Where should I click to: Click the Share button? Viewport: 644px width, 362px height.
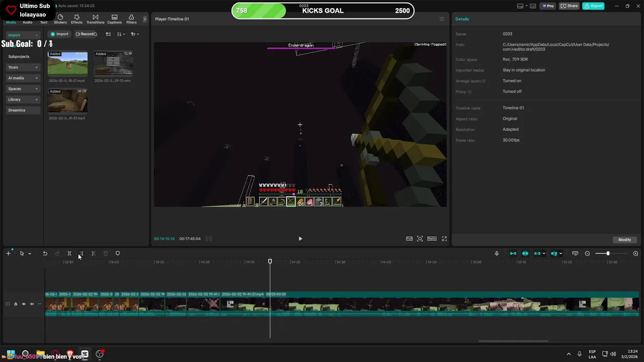click(x=570, y=6)
